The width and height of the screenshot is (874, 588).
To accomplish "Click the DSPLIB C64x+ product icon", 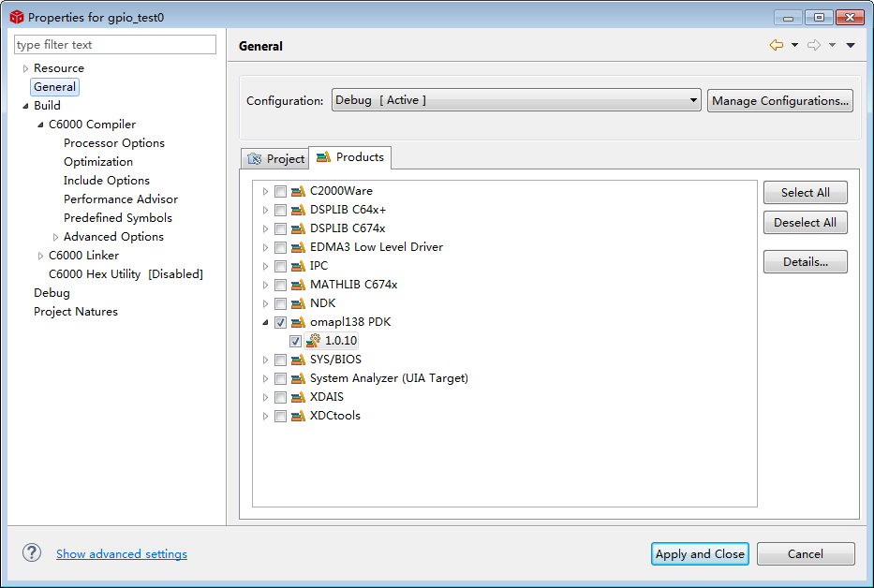I will click(298, 210).
